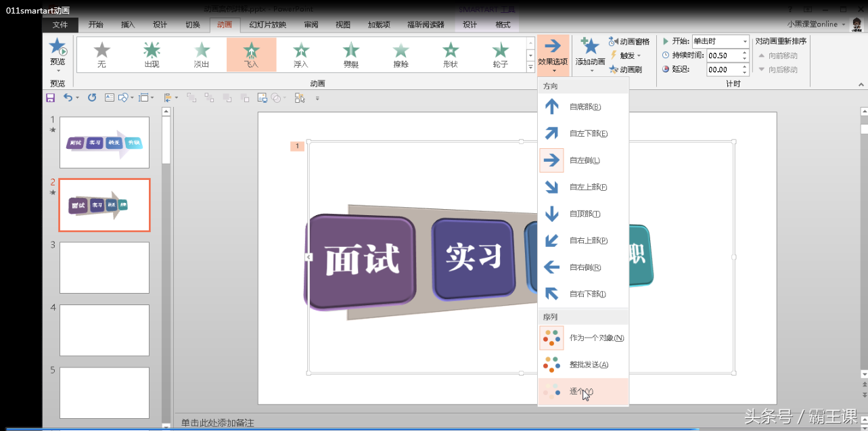Click the save icon in quick toolbar
Viewport: 868px width, 431px height.
[50, 98]
